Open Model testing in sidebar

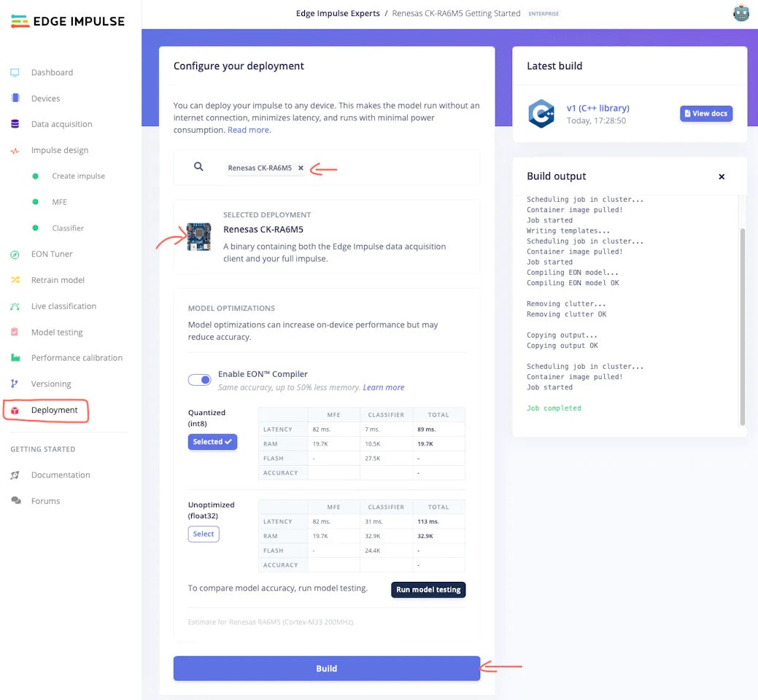(x=57, y=332)
